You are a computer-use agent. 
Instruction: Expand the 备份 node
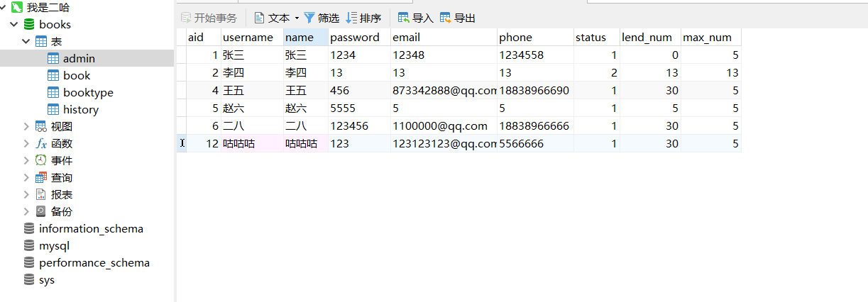[26, 211]
